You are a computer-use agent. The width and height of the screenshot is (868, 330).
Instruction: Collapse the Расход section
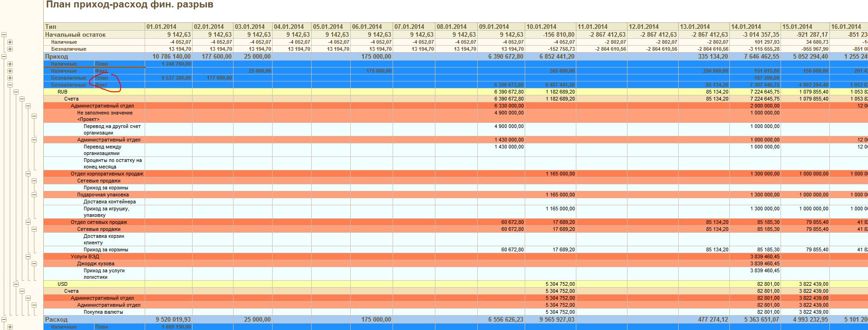4,319
